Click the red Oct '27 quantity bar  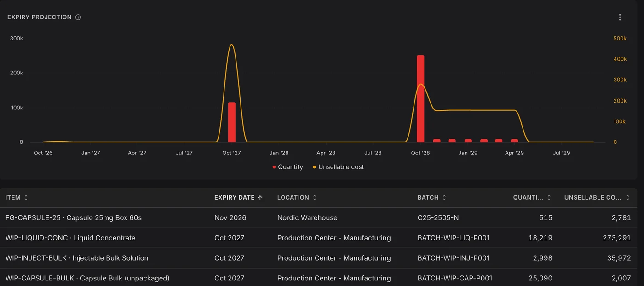[x=232, y=122]
